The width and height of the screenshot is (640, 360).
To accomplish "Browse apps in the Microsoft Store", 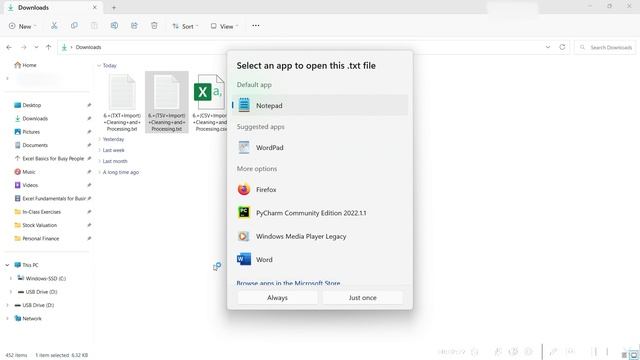I will 288,283.
